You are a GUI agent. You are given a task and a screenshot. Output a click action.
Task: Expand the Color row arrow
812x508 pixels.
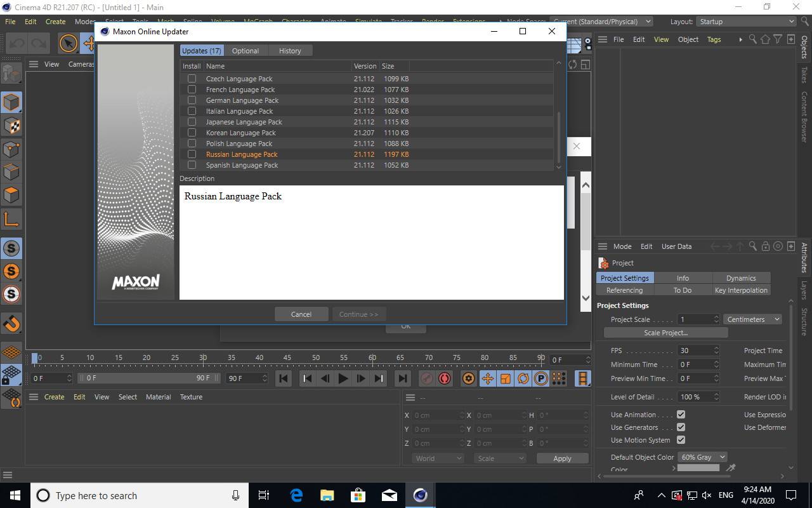point(674,469)
